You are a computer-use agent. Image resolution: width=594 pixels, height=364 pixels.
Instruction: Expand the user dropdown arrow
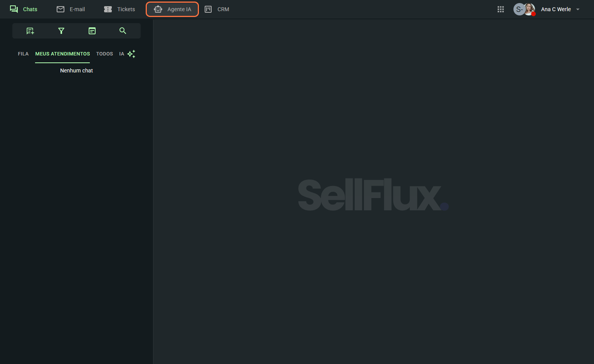pos(578,9)
